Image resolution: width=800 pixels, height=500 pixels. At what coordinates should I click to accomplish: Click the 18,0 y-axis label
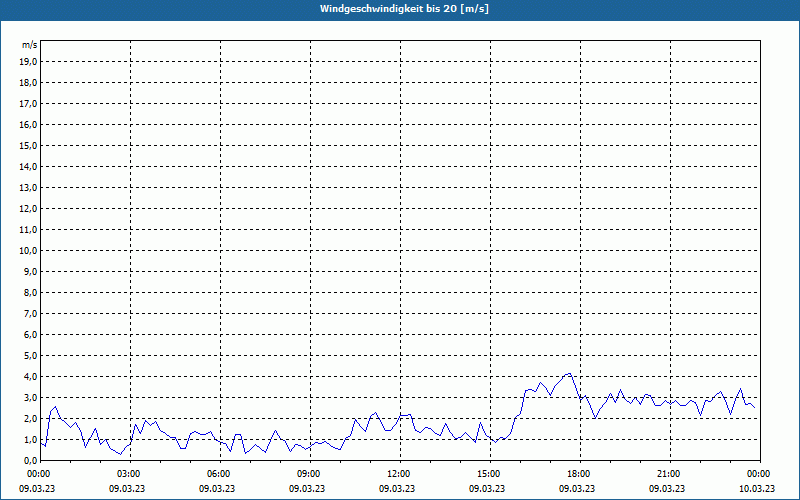(x=28, y=83)
